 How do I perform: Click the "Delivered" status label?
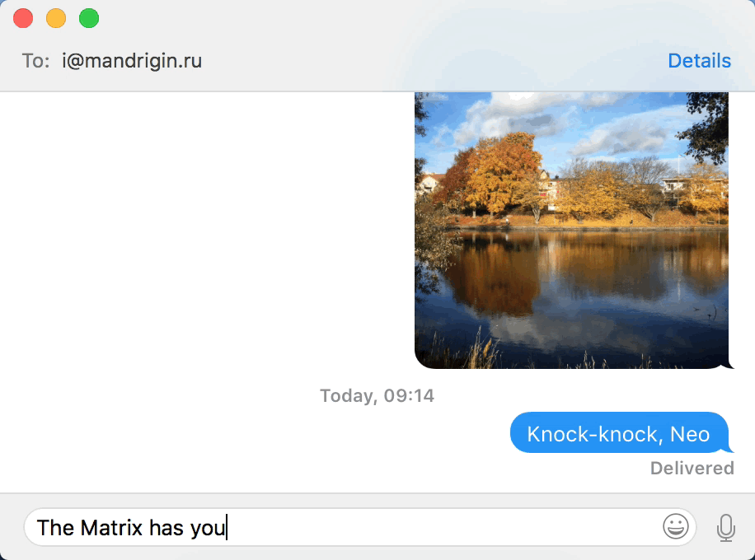692,468
